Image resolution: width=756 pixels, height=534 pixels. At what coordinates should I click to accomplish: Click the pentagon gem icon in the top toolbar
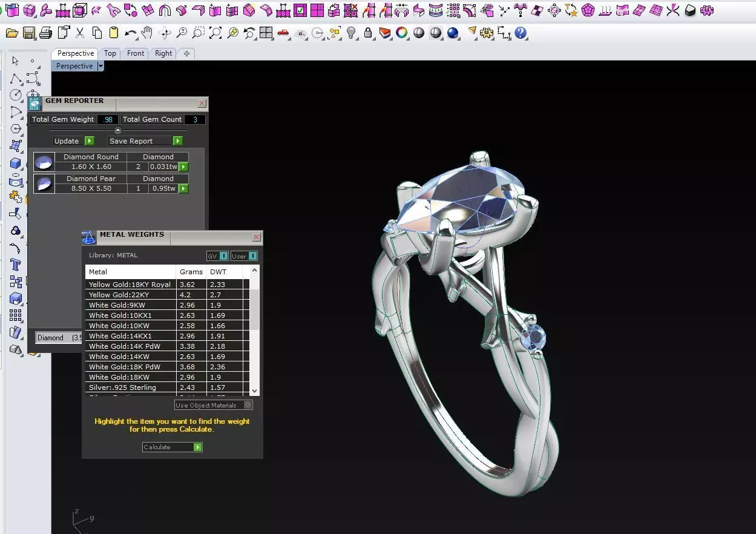[588, 10]
